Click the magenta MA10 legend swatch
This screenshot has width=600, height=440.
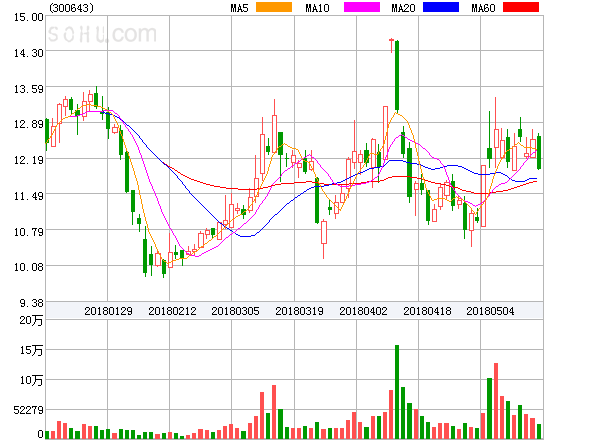pyautogui.click(x=362, y=7)
